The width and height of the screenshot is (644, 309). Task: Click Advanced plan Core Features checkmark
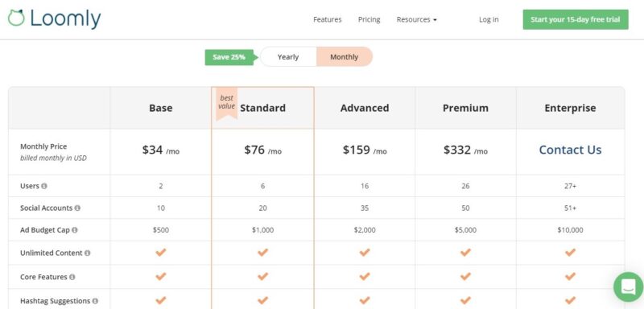pyautogui.click(x=365, y=277)
